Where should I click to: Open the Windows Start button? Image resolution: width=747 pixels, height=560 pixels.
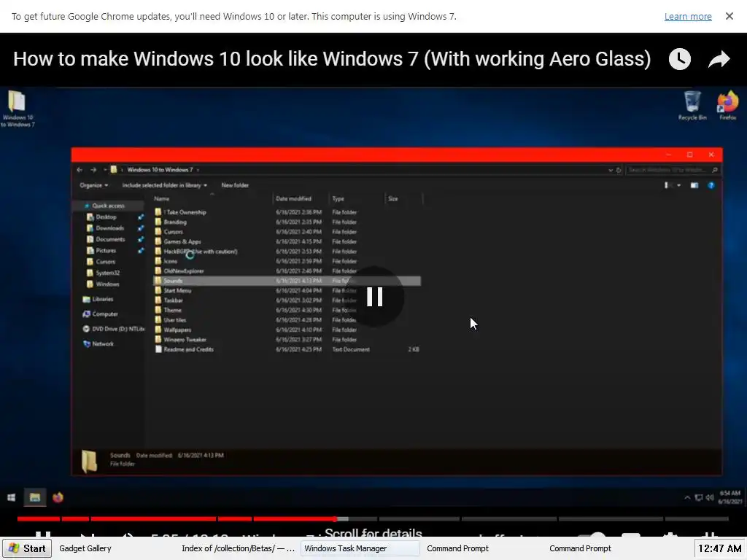(x=27, y=548)
